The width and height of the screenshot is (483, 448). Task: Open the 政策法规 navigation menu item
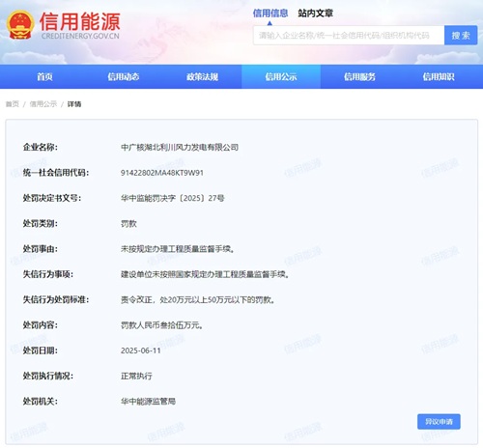(x=202, y=76)
